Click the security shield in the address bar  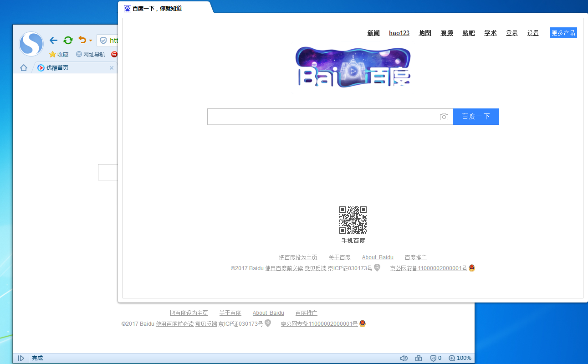[x=103, y=40]
